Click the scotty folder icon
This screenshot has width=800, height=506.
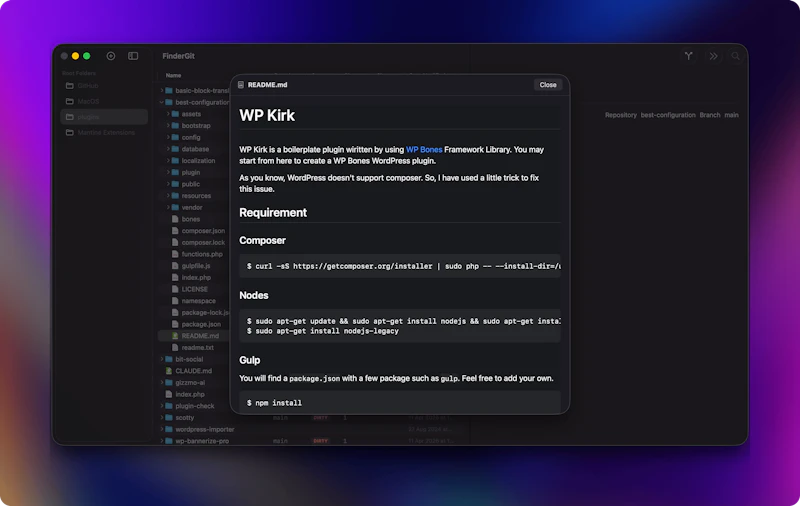pyautogui.click(x=169, y=418)
